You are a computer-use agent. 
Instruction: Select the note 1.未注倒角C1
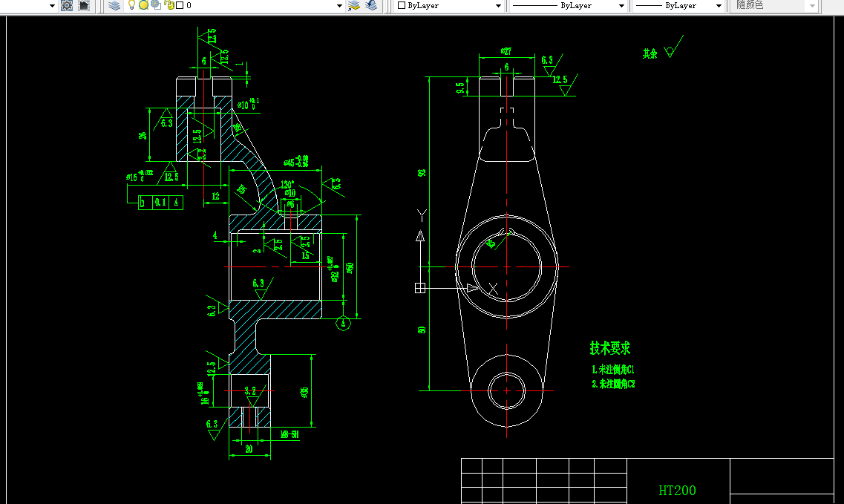613,370
